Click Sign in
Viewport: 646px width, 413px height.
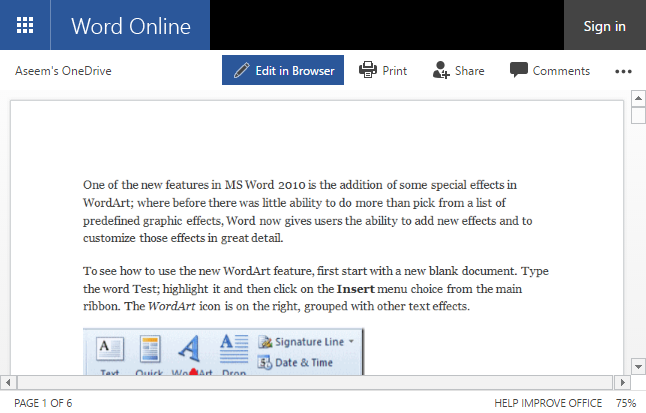click(604, 26)
